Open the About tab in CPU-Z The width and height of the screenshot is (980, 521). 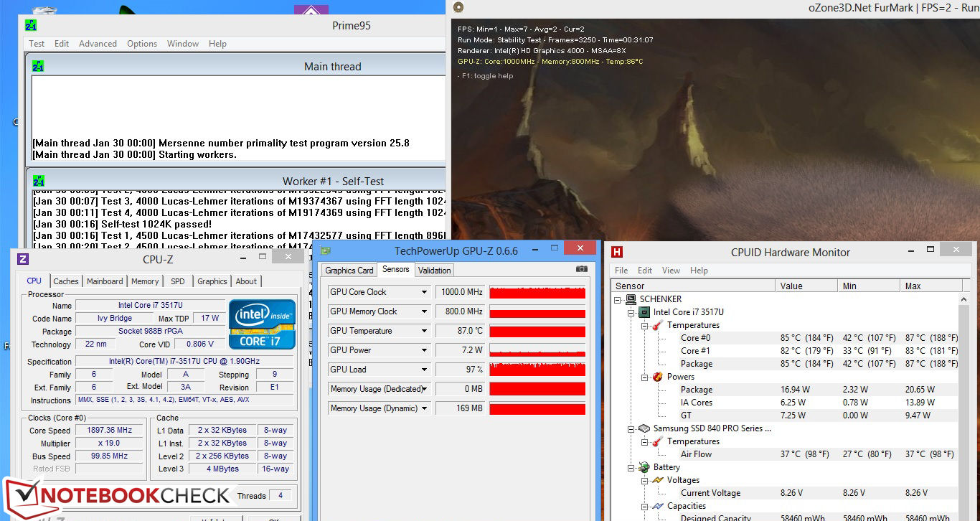pyautogui.click(x=246, y=281)
